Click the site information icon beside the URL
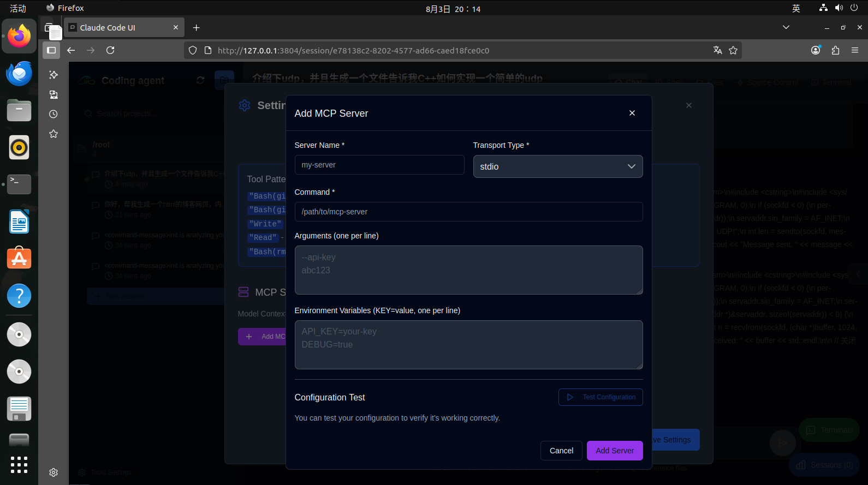Viewport: 868px width, 485px height. pyautogui.click(x=207, y=50)
